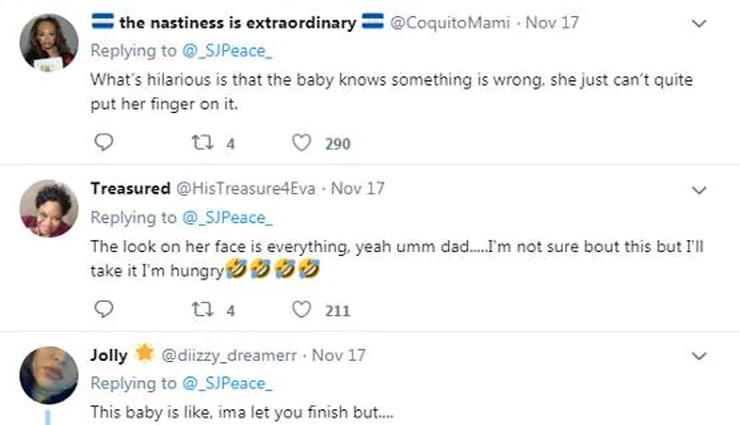Retweet CoquitoMami's tweet about the baby
The height and width of the screenshot is (425, 740).
[x=200, y=143]
